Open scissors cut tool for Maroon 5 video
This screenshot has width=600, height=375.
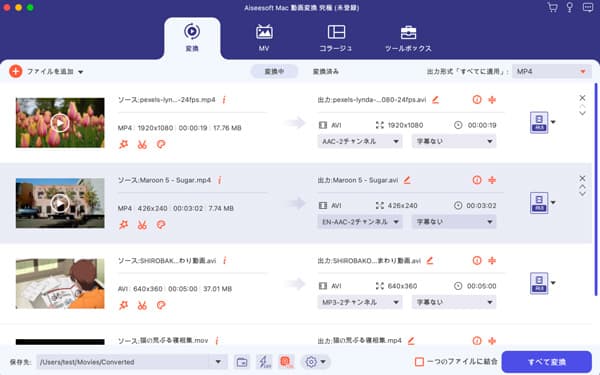[142, 225]
